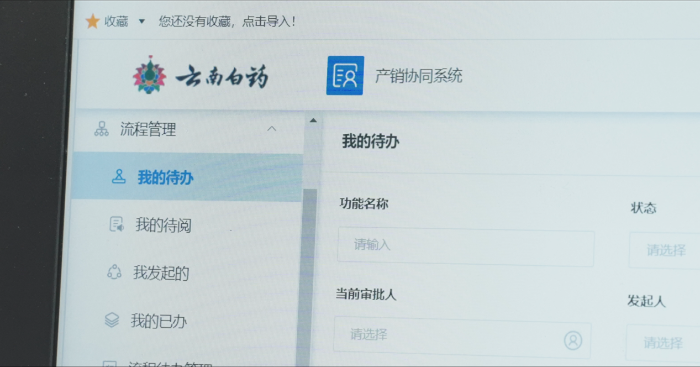Screen dimensions: 700x367
Task: Click the orange star favorites icon
Action: (92, 21)
